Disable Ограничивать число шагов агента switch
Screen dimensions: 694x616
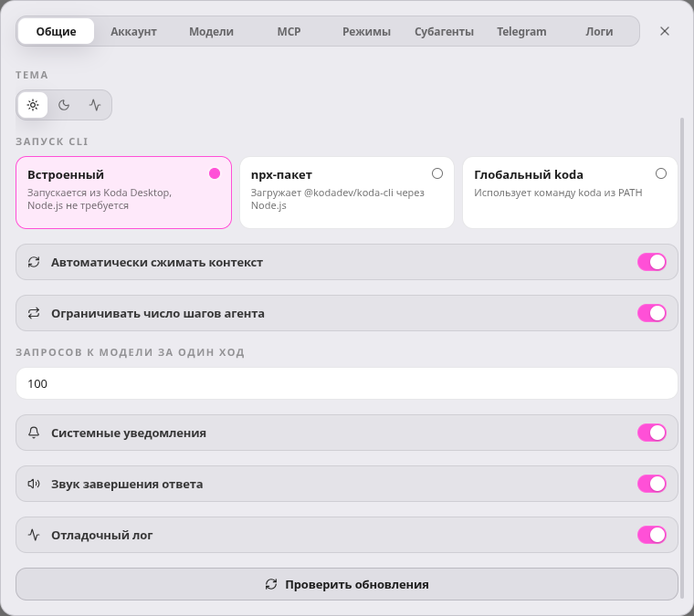(651, 314)
